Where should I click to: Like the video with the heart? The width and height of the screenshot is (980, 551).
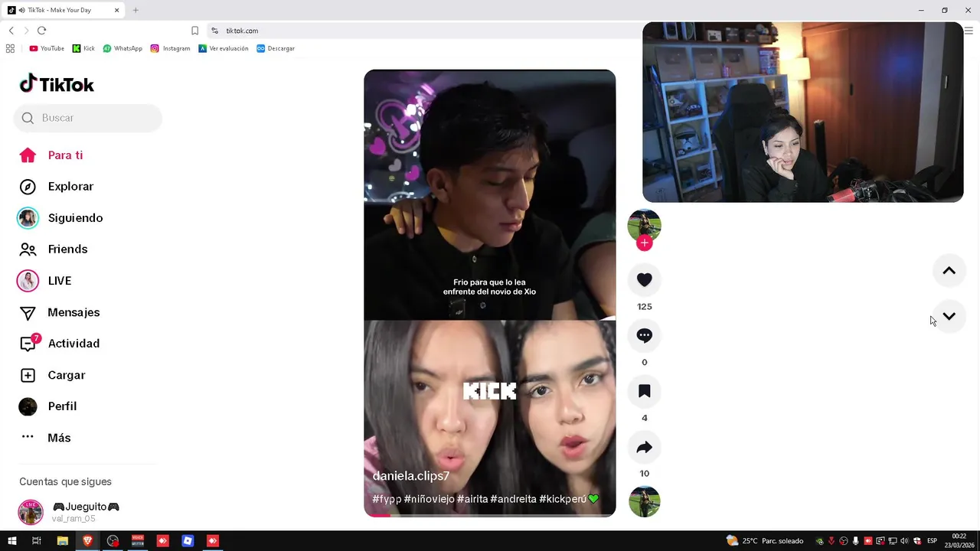[644, 280]
